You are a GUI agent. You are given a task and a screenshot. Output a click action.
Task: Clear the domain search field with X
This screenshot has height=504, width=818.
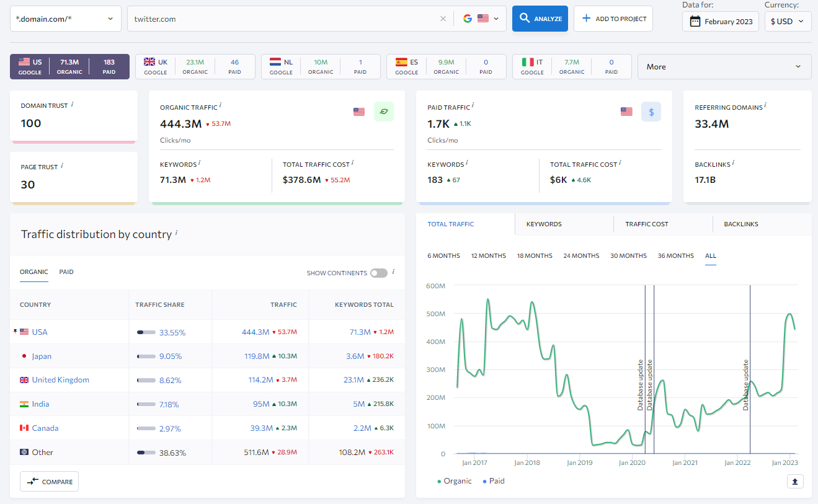[443, 19]
